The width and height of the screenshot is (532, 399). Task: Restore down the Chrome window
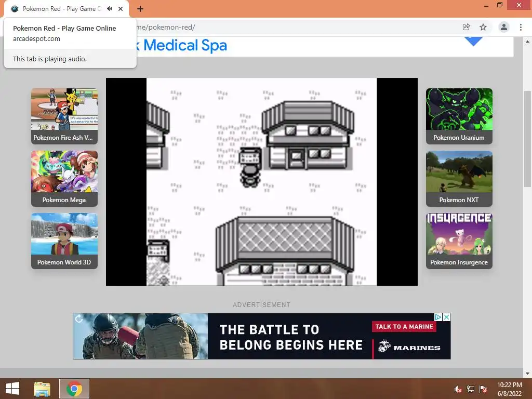pos(499,5)
